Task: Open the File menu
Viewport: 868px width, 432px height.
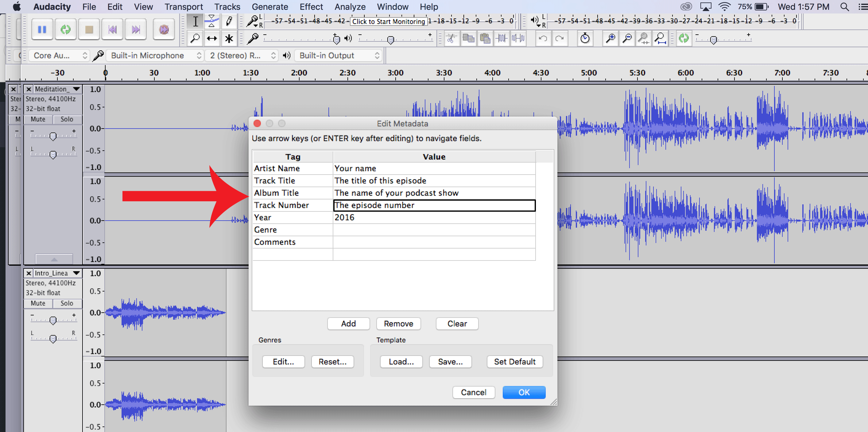Action: point(89,7)
